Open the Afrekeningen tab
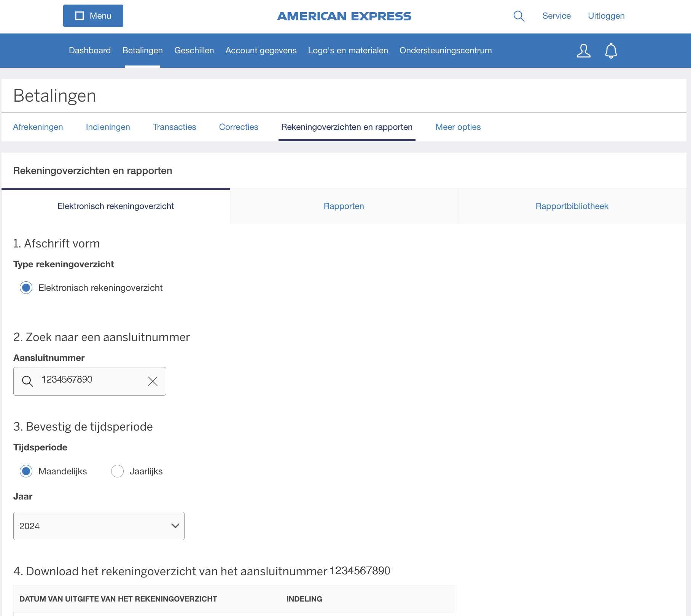The image size is (691, 616). [x=38, y=127]
